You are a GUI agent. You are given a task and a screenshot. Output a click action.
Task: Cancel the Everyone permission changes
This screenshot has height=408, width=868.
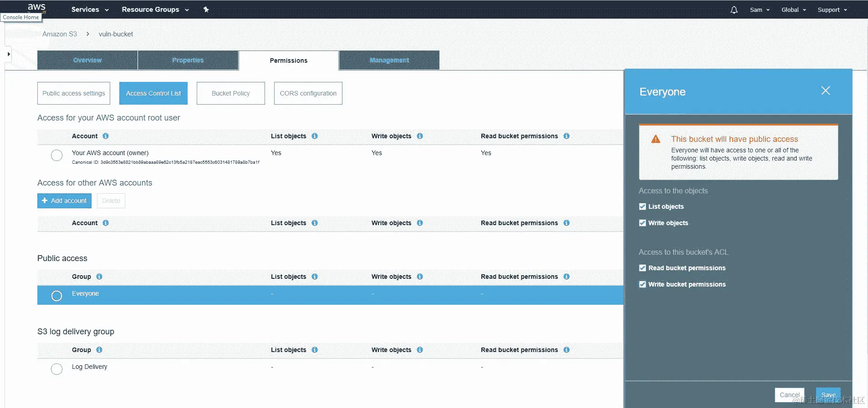point(789,395)
